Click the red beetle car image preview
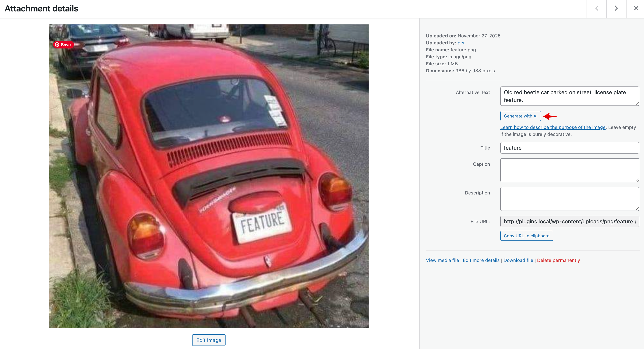644x349 pixels. point(209,176)
